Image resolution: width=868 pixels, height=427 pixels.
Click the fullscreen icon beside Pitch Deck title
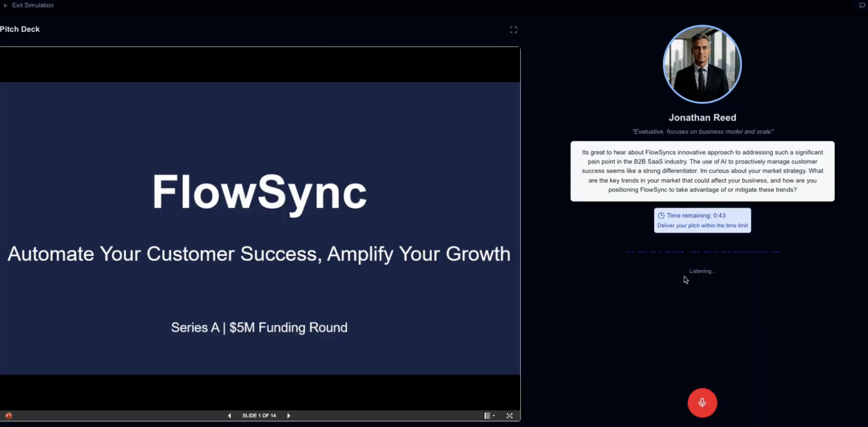tap(513, 30)
